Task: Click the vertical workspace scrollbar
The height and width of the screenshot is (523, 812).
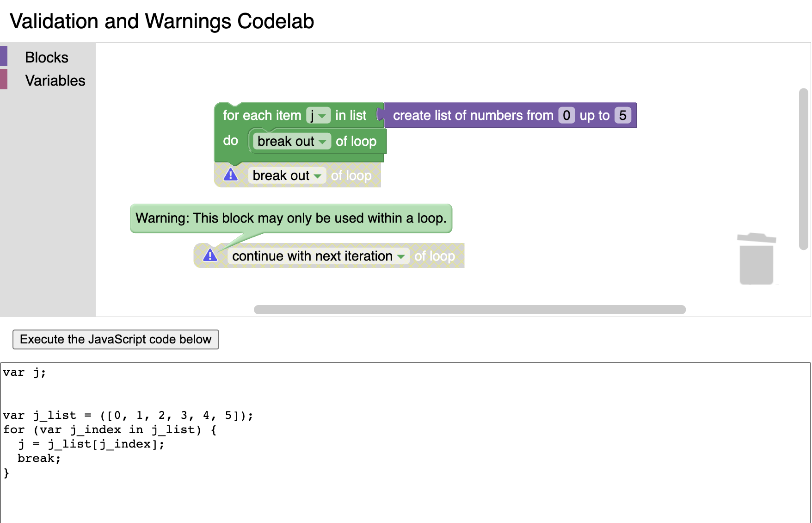Action: [x=804, y=169]
